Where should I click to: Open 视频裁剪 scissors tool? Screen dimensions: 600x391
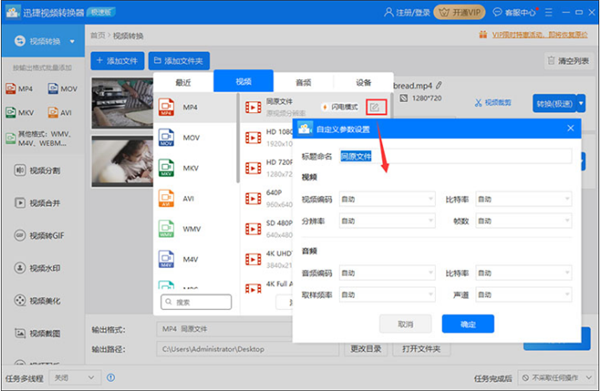[x=493, y=103]
